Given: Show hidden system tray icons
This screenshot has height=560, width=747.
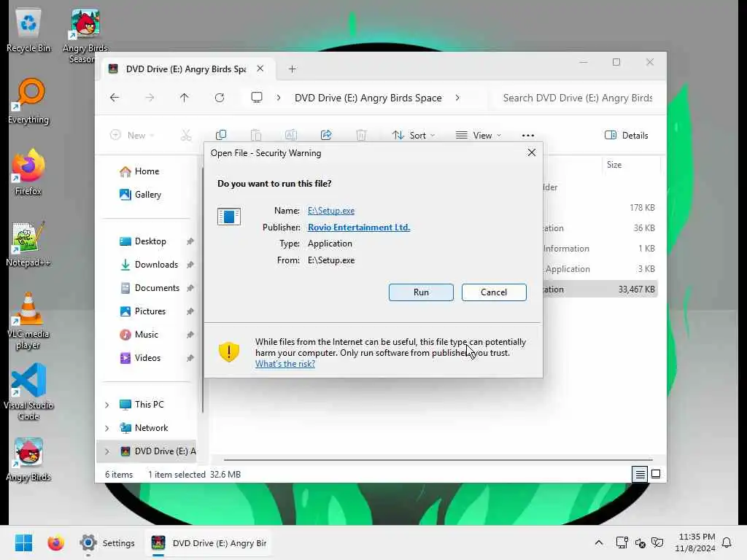Looking at the screenshot, I should coord(599,542).
